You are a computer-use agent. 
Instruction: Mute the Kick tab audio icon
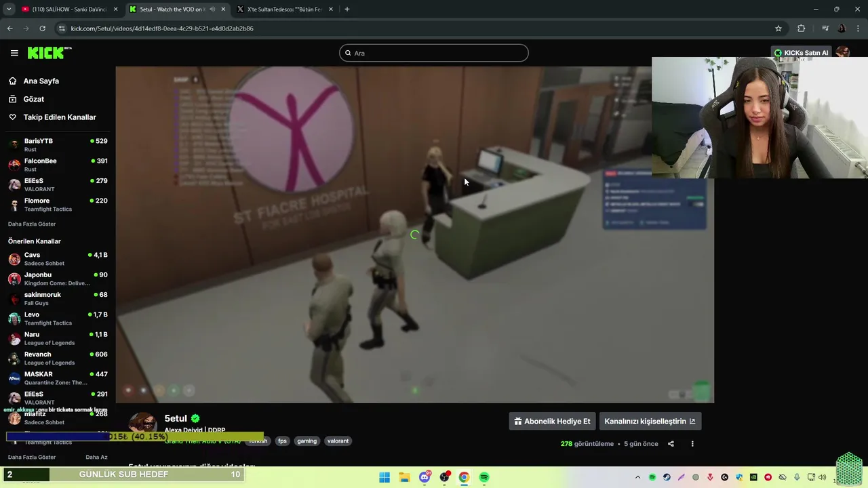[212, 9]
